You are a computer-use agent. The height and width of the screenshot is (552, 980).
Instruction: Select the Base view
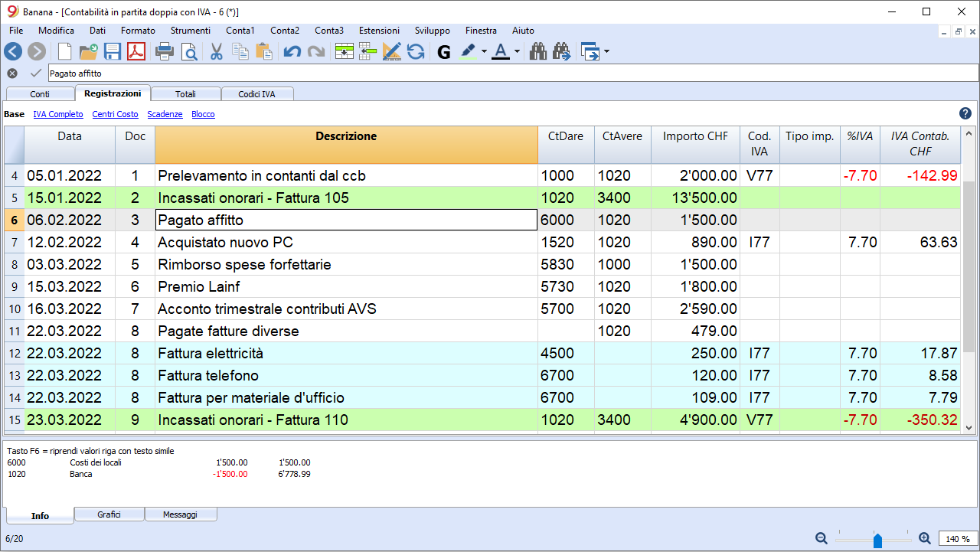pos(14,114)
